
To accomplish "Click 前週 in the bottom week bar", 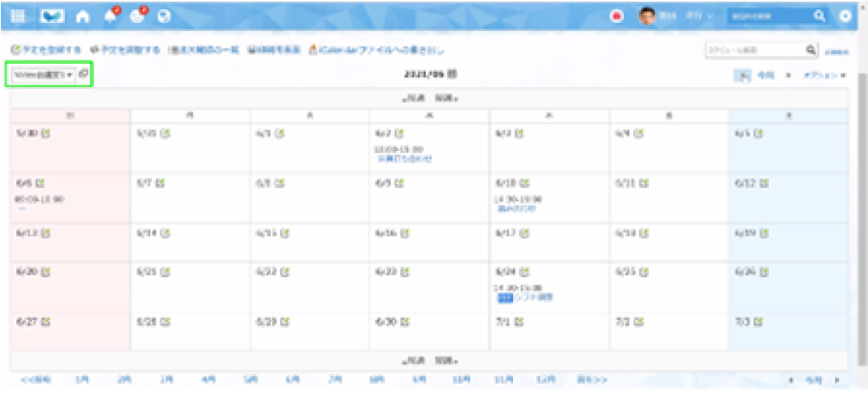I will pyautogui.click(x=413, y=362).
